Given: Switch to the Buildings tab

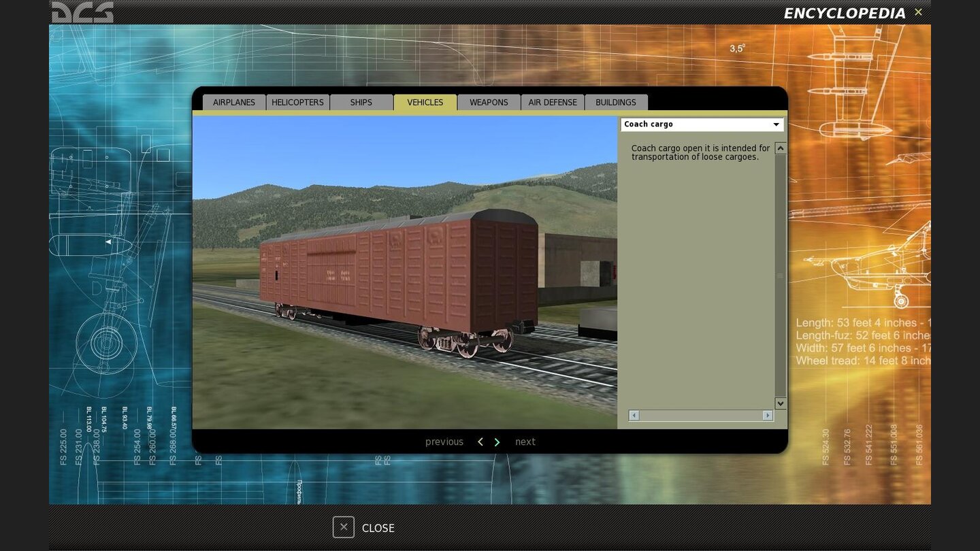Looking at the screenshot, I should 616,102.
